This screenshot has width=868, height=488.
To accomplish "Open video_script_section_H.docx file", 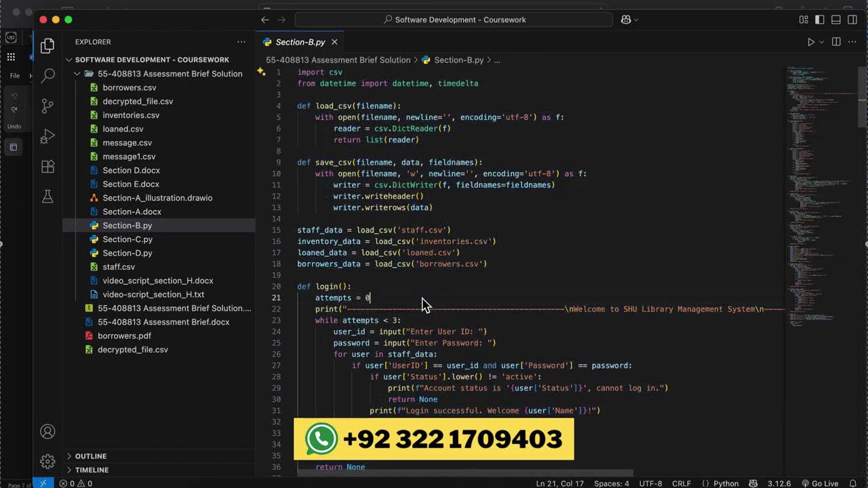I will pyautogui.click(x=158, y=281).
